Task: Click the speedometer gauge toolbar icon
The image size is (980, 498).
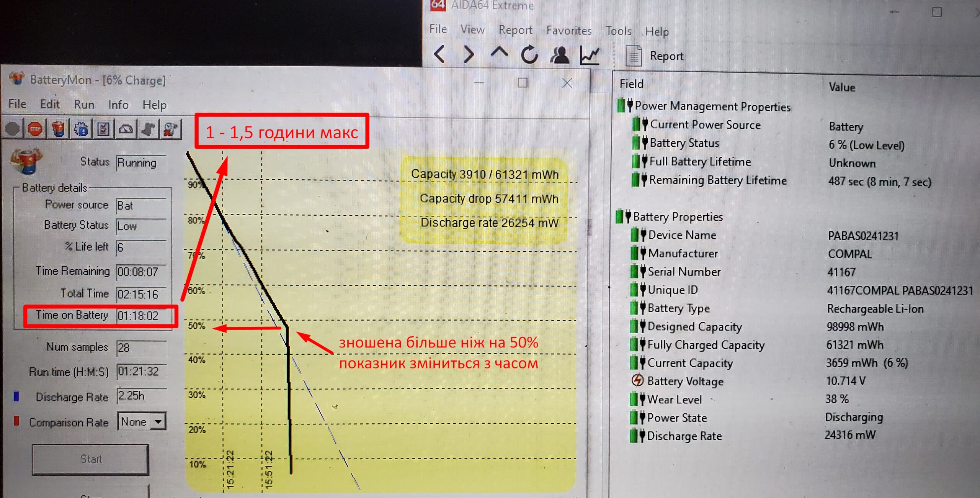Action: (x=126, y=129)
